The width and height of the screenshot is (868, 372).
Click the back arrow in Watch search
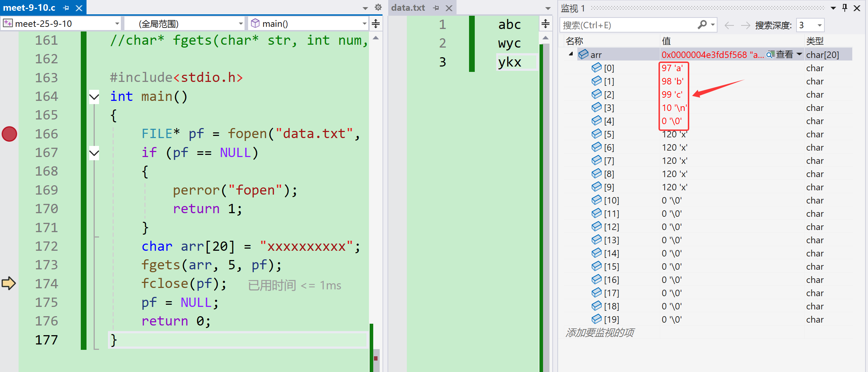(x=729, y=25)
